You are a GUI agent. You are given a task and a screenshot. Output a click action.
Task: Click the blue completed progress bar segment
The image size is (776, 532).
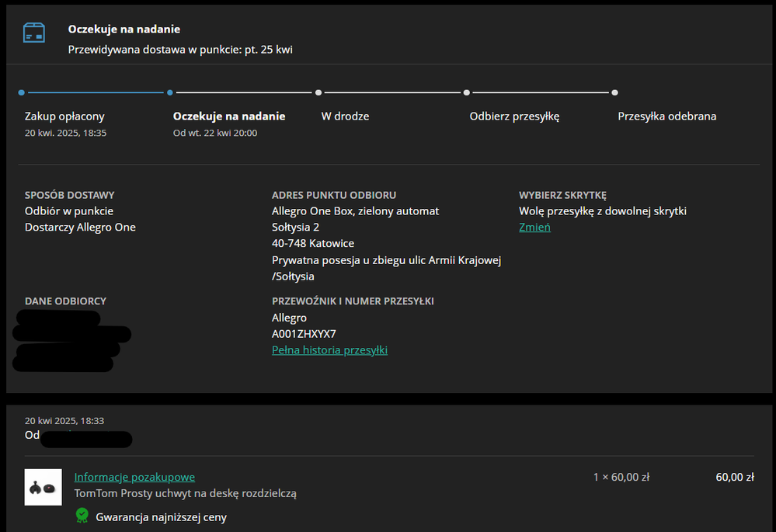pos(96,92)
